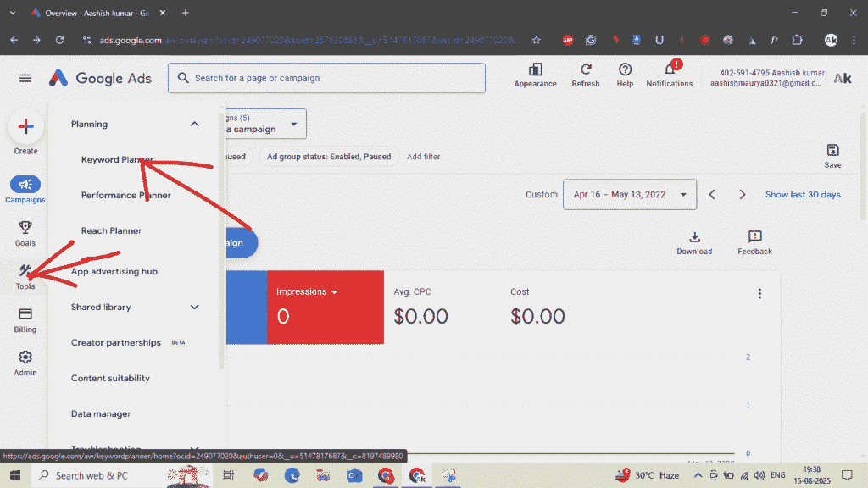Screen dimensions: 868x488
Task: Open the Appearance settings
Action: (535, 75)
